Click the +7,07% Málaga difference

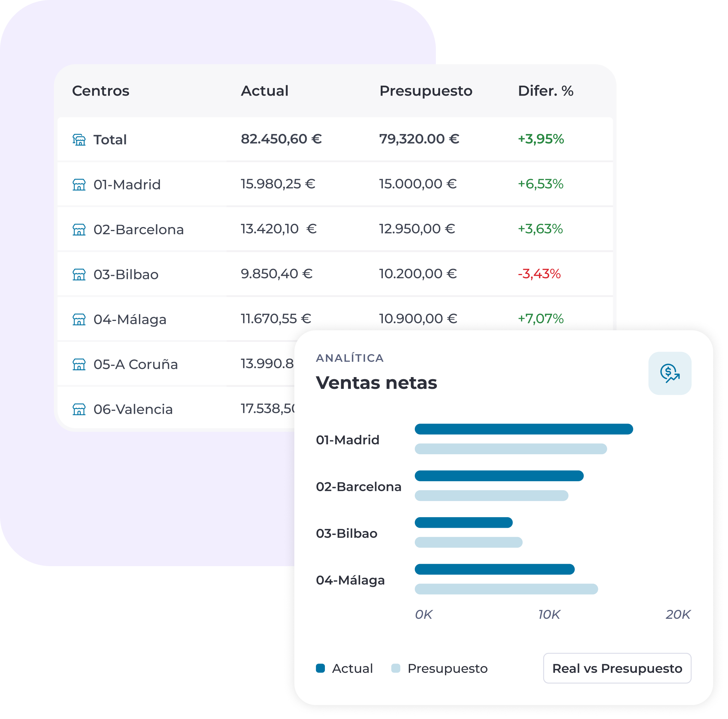coord(541,318)
